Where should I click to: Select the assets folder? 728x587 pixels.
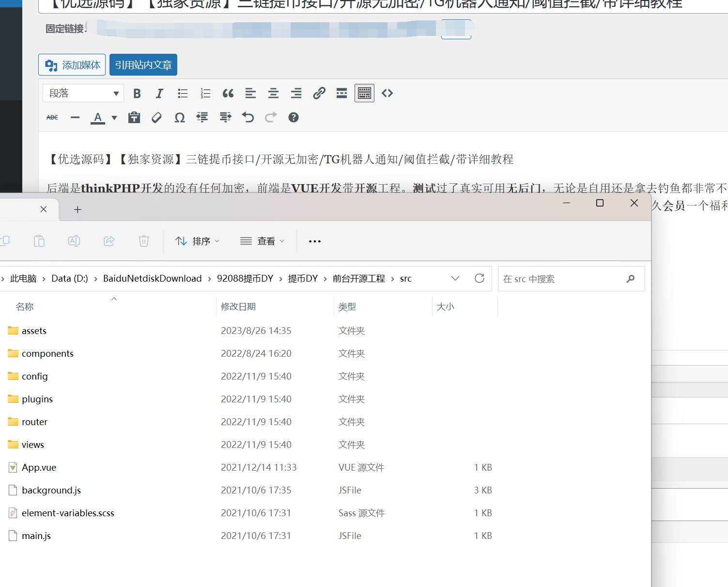[x=34, y=331]
